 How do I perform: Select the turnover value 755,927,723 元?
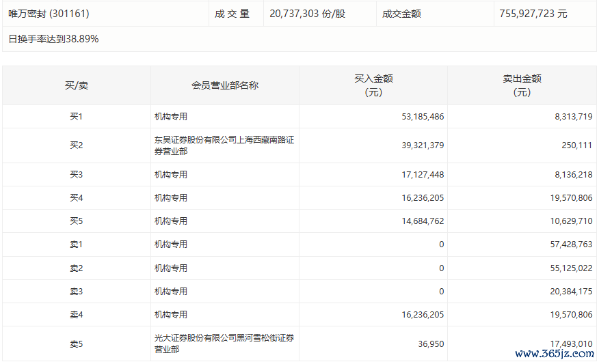pyautogui.click(x=533, y=14)
